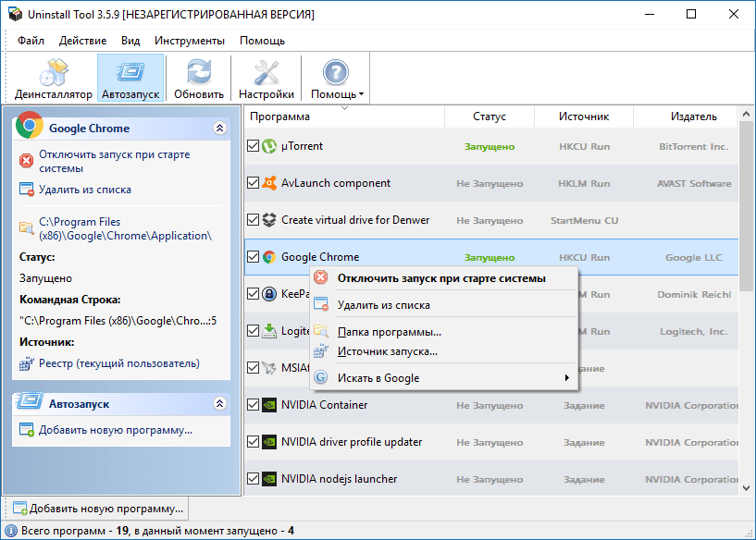The height and width of the screenshot is (540, 756).
Task: Click the scrollbar up arrow of program list
Action: click(746, 114)
